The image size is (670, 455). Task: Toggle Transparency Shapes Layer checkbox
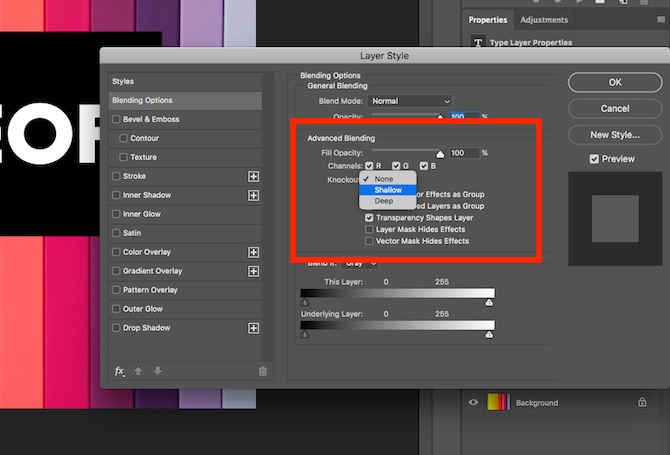[x=369, y=217]
